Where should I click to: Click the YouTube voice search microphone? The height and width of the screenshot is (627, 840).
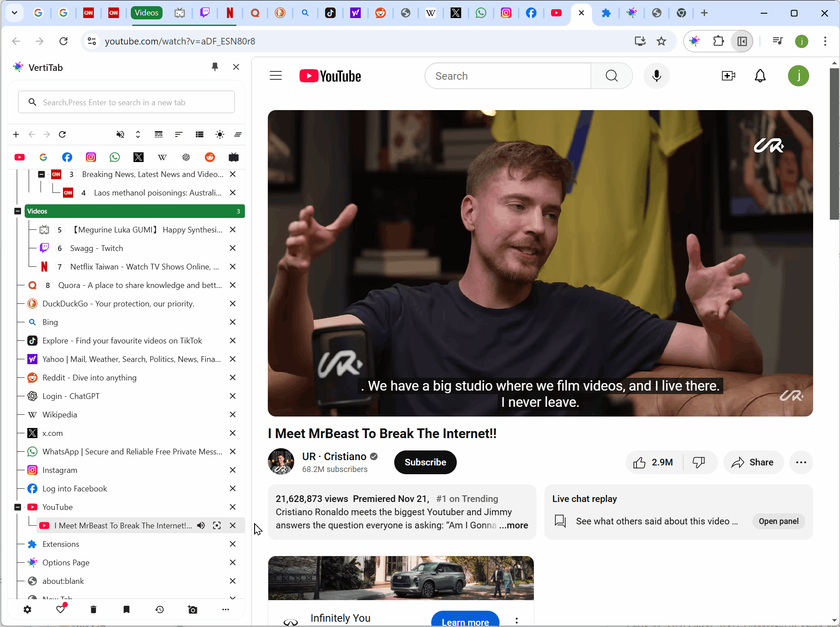pyautogui.click(x=656, y=76)
